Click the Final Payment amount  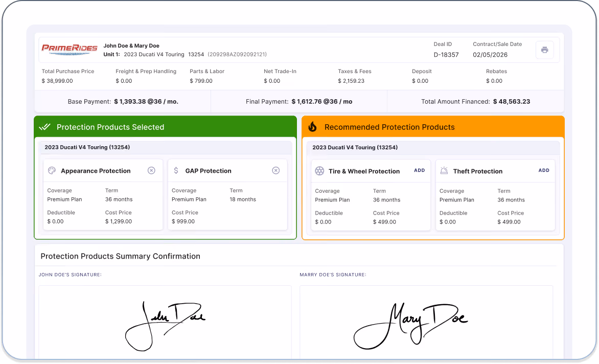coord(321,102)
